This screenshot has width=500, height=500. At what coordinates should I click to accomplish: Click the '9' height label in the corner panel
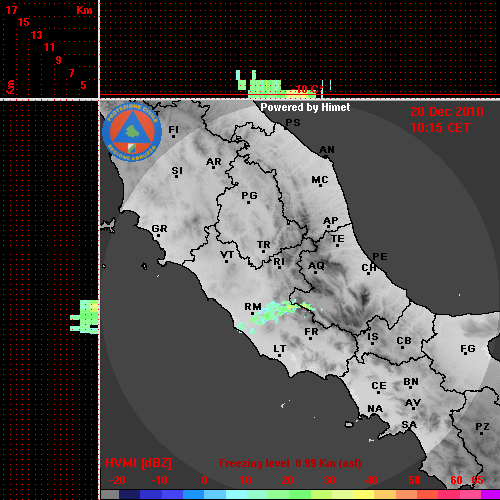(58, 60)
